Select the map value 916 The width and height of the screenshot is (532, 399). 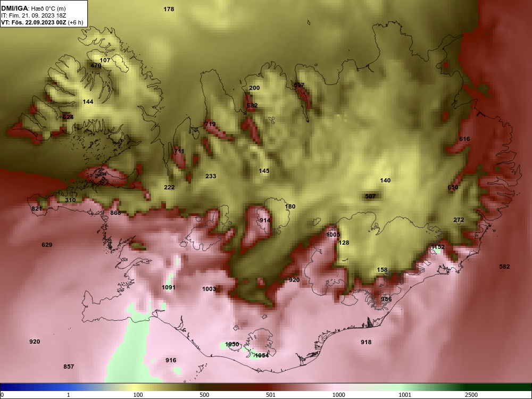click(171, 360)
